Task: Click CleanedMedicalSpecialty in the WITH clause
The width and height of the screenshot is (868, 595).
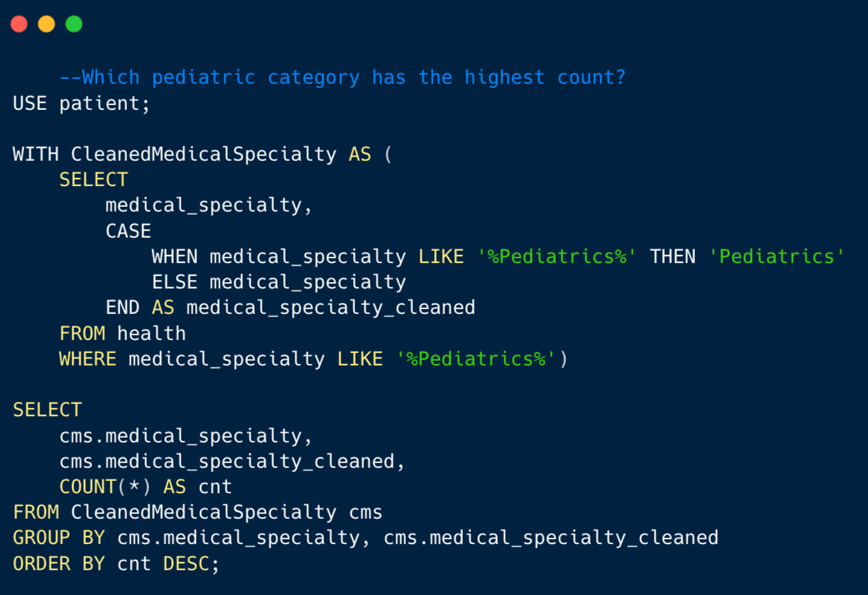Action: click(203, 154)
